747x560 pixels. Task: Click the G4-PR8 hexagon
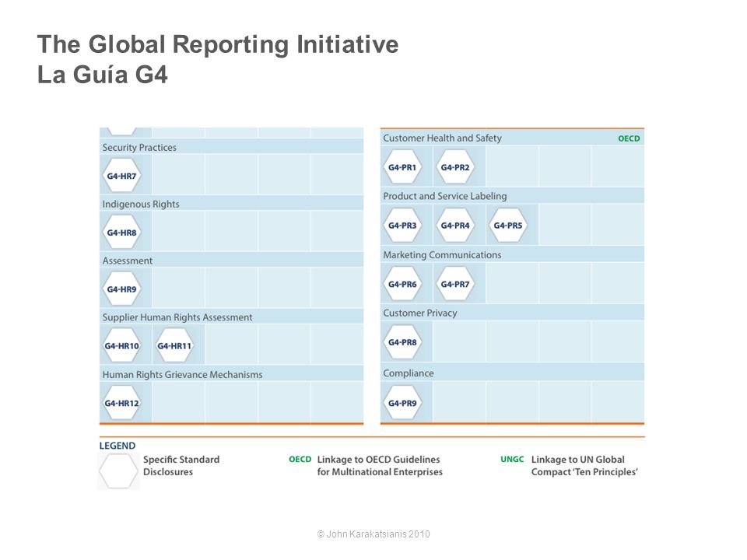[x=402, y=342]
